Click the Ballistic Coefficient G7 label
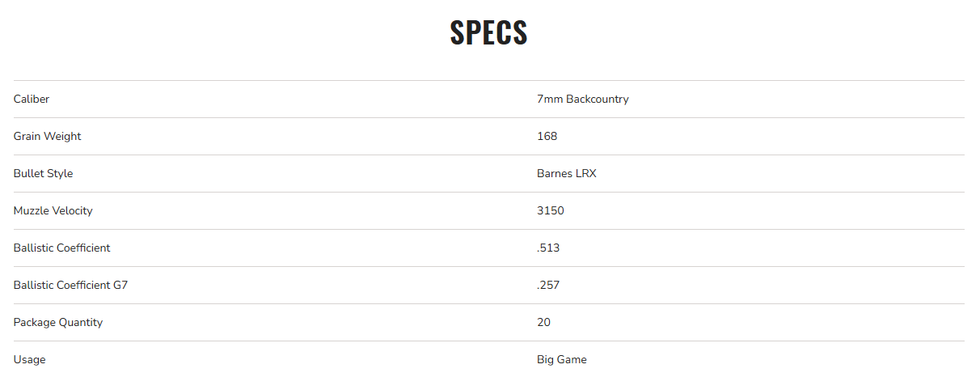This screenshot has height=377, width=980. 70,286
